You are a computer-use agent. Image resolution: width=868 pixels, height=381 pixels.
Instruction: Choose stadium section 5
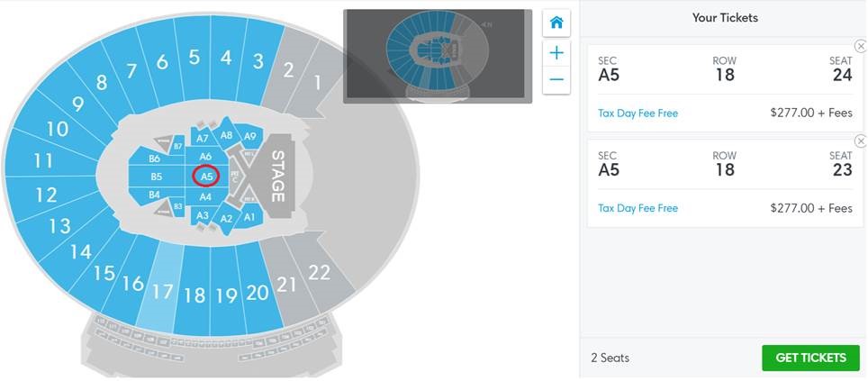[x=194, y=58]
